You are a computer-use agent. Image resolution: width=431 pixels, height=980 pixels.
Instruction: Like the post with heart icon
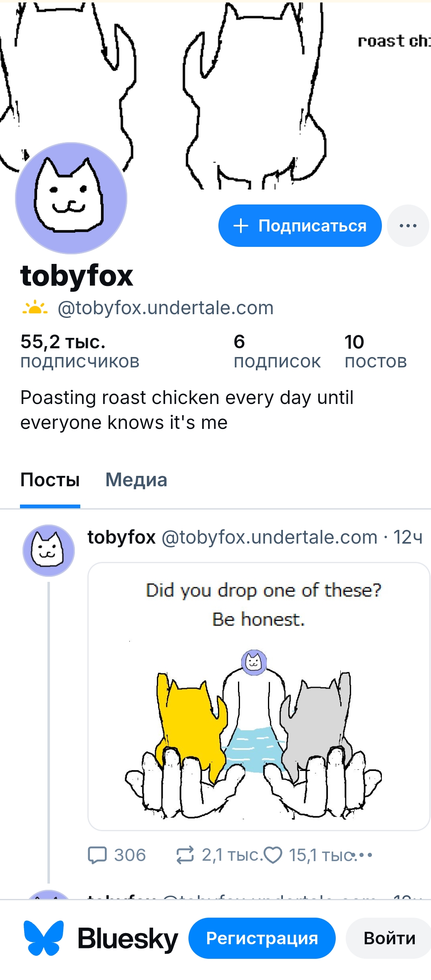[273, 855]
